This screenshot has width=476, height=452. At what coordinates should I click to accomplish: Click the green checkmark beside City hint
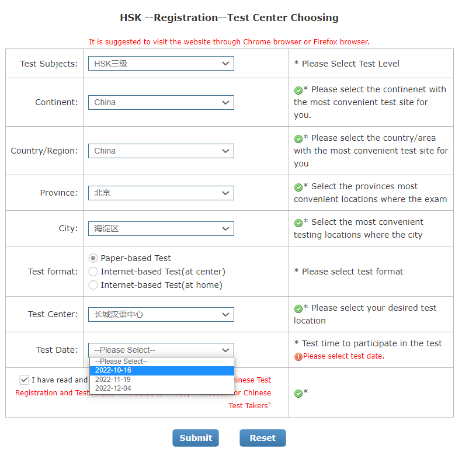[298, 222]
